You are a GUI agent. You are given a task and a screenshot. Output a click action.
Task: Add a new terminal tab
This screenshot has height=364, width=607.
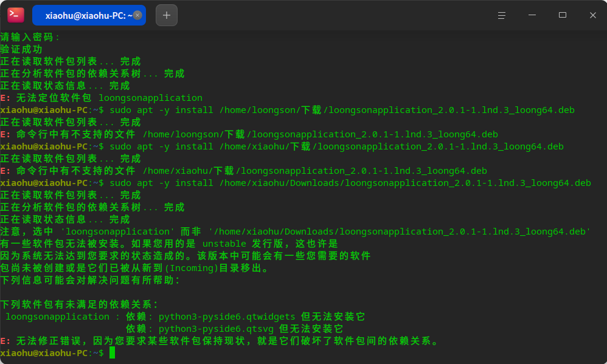167,15
